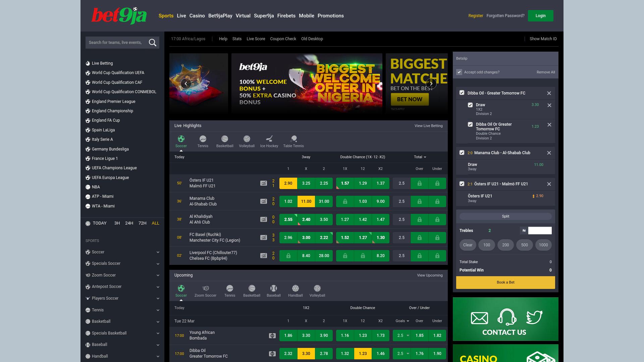The height and width of the screenshot is (362, 644).
Task: Click the 500 stake quick button
Action: 525,245
